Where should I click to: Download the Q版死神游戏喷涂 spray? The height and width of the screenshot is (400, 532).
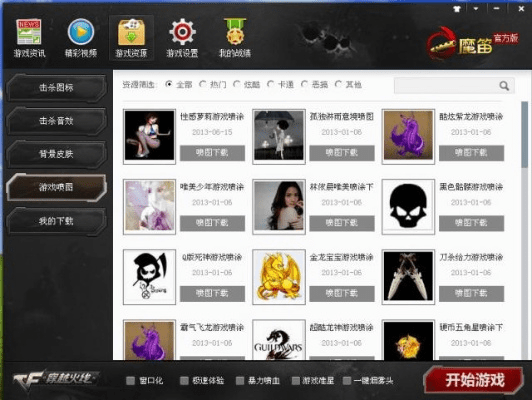click(x=212, y=293)
